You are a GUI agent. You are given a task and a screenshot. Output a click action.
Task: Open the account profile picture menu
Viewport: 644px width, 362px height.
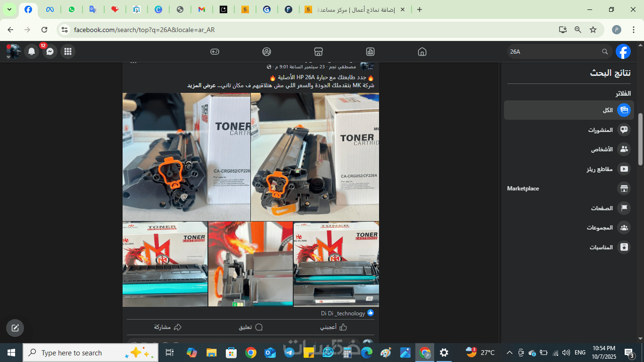(13, 51)
